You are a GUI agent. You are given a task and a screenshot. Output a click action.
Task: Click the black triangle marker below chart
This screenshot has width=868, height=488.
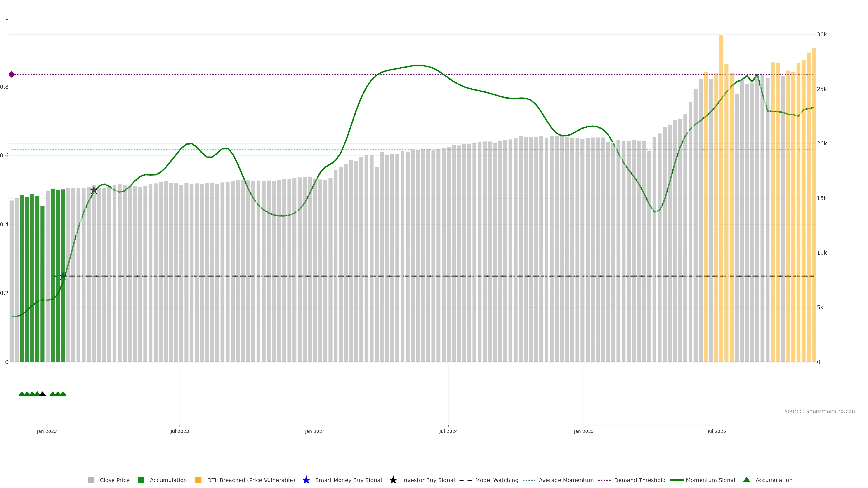(42, 394)
